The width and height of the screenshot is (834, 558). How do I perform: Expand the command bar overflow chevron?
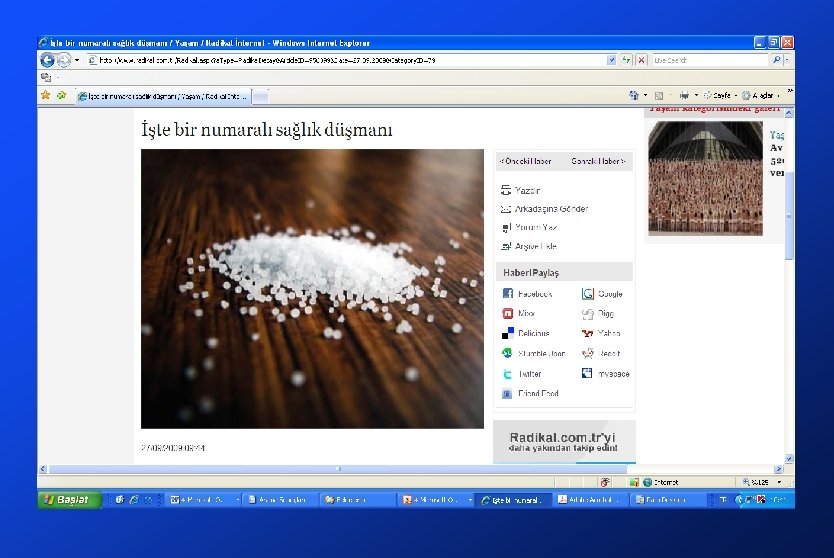(x=790, y=92)
